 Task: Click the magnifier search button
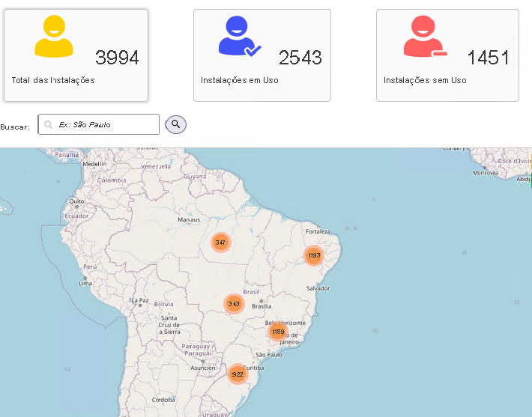176,124
